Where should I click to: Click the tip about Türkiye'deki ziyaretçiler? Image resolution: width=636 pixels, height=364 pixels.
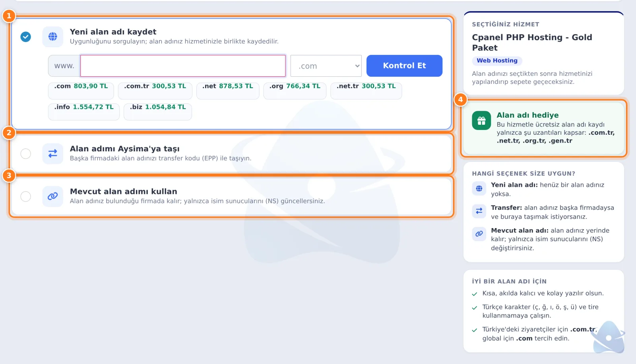[x=540, y=334]
